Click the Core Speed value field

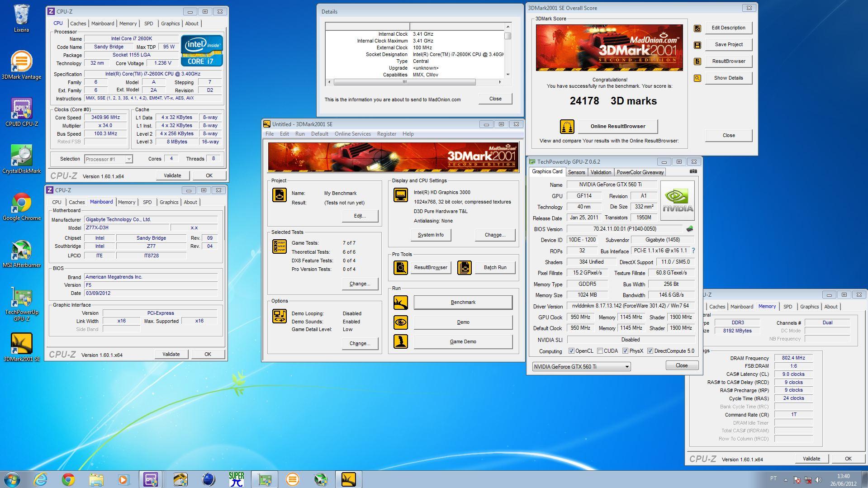(x=105, y=118)
